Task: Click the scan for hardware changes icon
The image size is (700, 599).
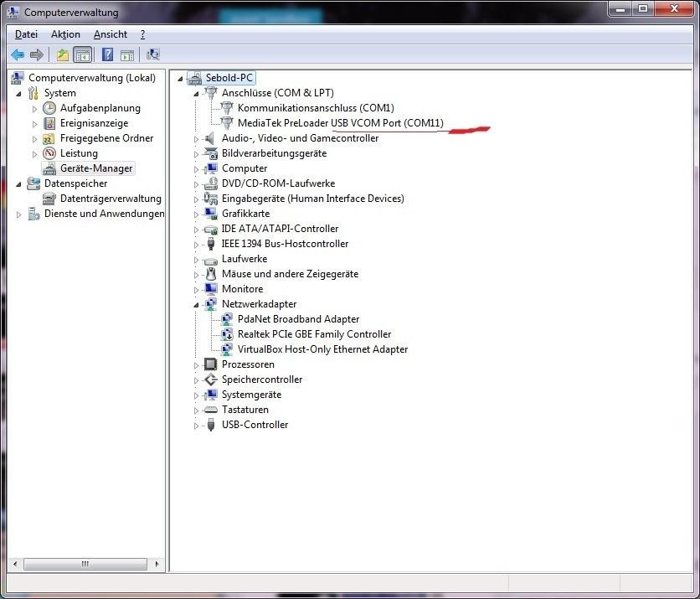Action: click(x=153, y=55)
